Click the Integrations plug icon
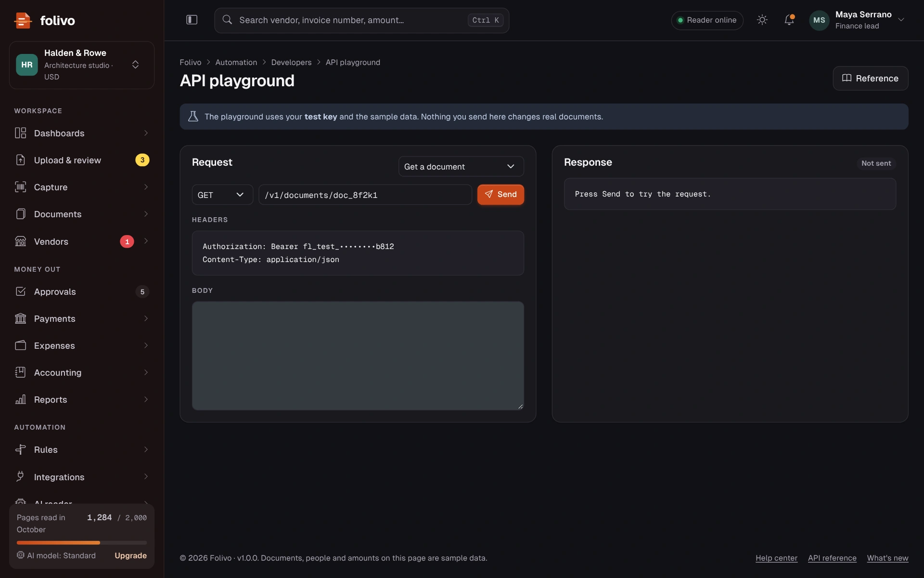Viewport: 924px width, 578px height. point(20,476)
